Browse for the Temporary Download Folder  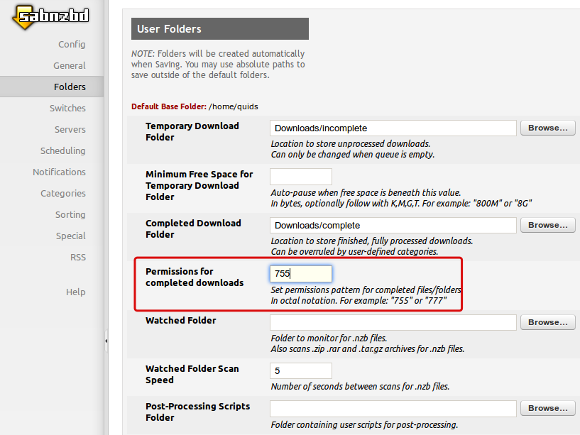547,128
